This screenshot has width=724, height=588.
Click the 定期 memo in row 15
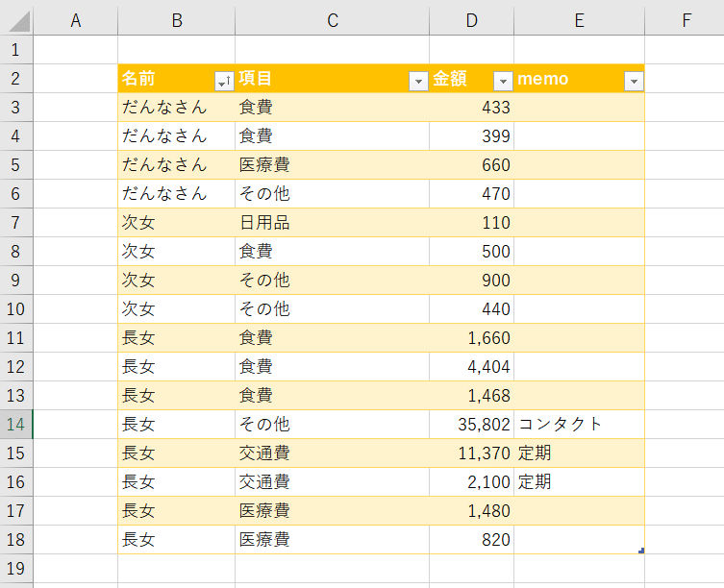click(580, 453)
